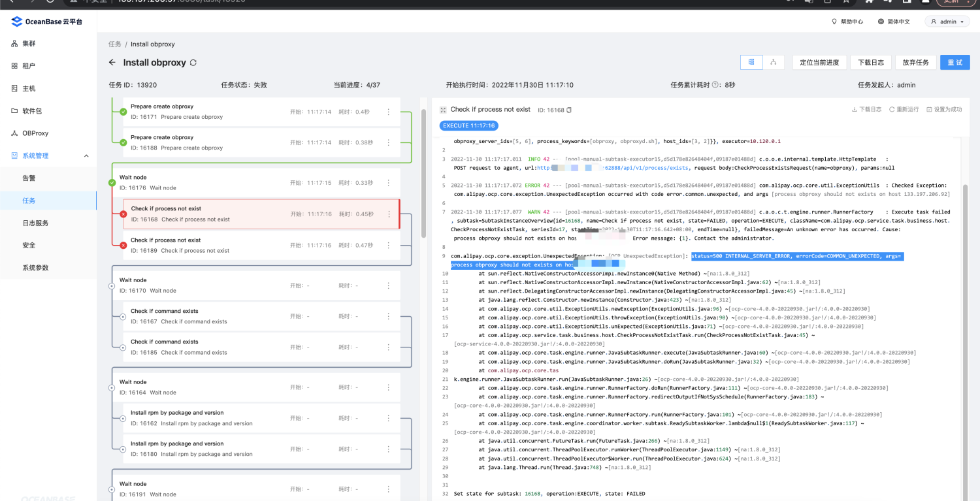980x501 pixels.
Task: Open the more menu for Wait node 16176
Action: coord(389,183)
